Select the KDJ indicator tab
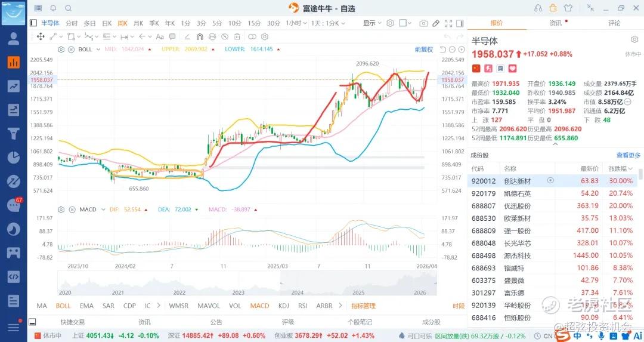This screenshot has height=342, width=644. (x=284, y=306)
